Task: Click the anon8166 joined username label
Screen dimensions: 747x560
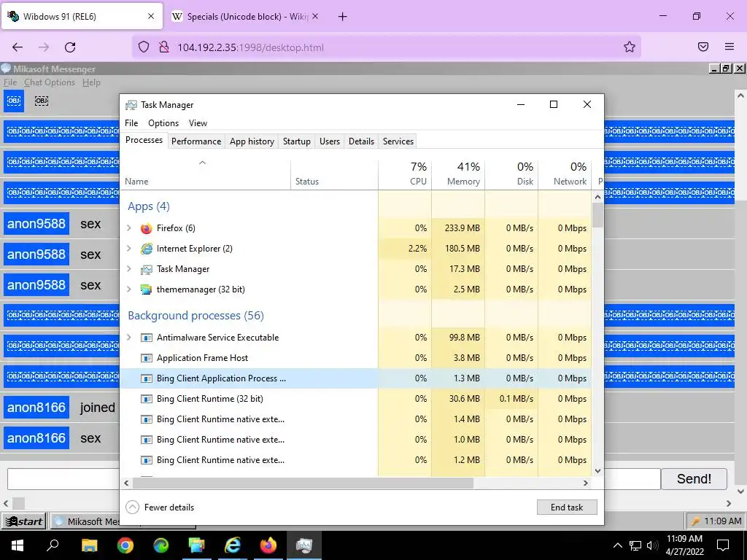Action: point(36,408)
